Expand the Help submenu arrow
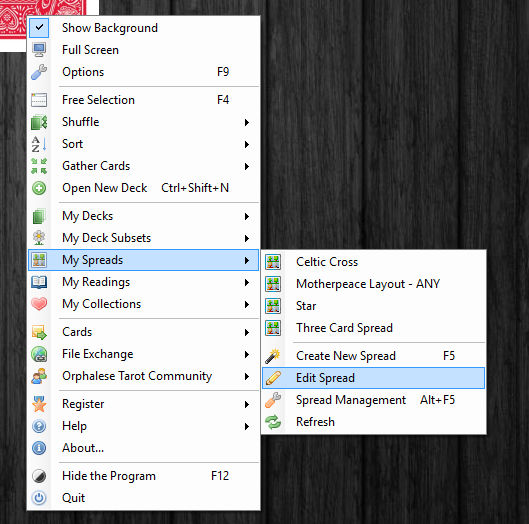The image size is (529, 524). click(247, 426)
